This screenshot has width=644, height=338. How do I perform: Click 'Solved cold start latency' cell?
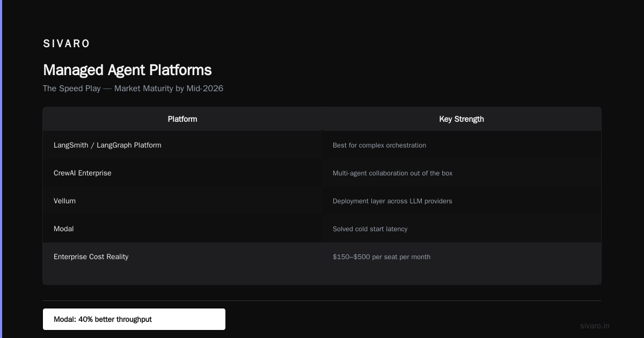462,229
